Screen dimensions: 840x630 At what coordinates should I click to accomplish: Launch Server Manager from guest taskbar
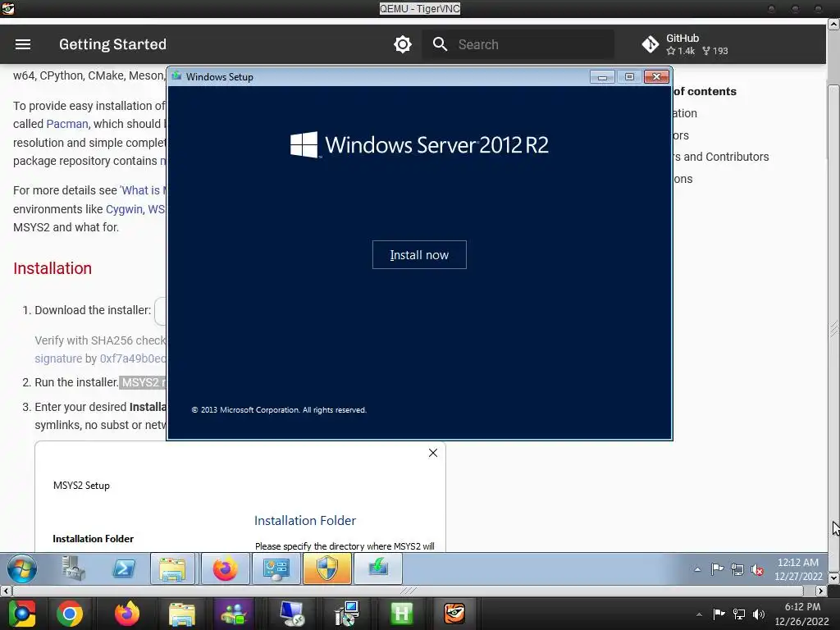[73, 568]
